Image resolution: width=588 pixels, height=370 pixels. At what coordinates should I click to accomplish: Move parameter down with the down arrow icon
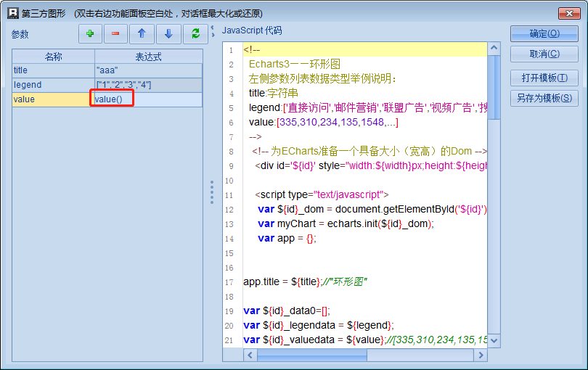click(x=168, y=33)
